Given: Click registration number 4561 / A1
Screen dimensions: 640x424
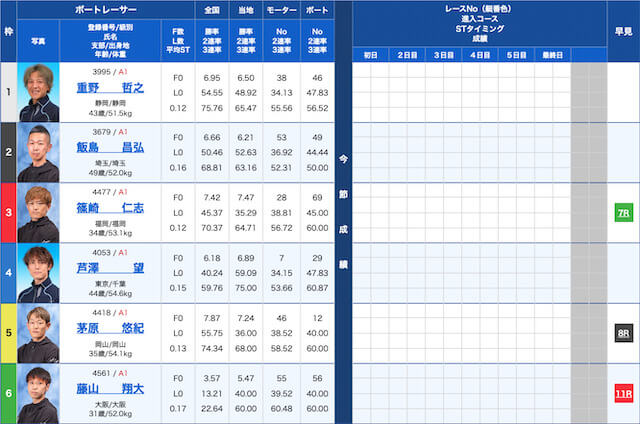Looking at the screenshot, I should click(x=110, y=373).
